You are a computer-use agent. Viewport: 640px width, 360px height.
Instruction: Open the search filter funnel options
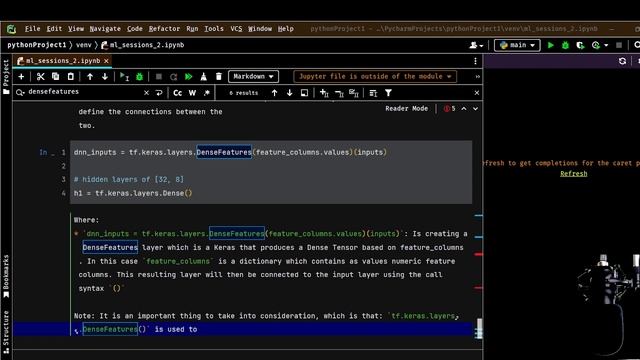[x=388, y=93]
